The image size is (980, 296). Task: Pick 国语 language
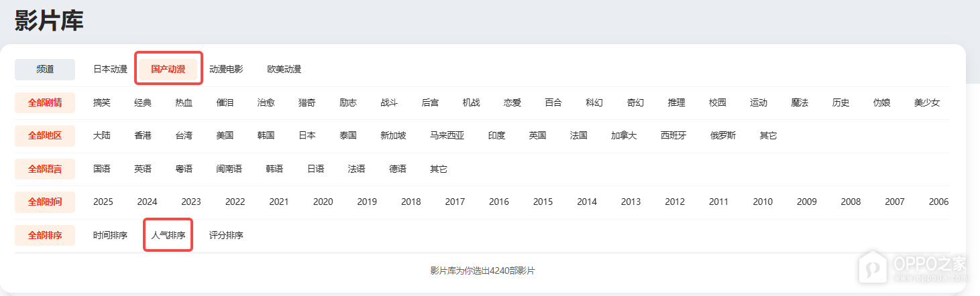102,169
